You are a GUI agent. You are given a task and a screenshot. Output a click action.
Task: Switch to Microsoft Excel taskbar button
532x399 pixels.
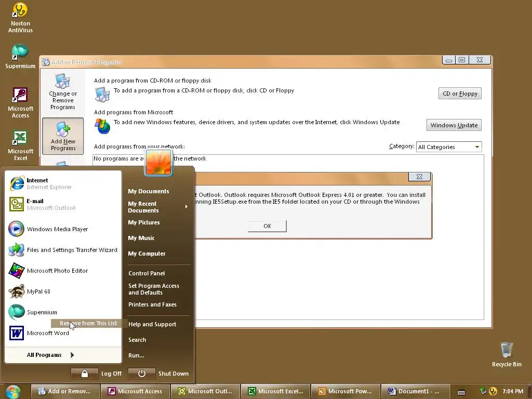[x=276, y=391]
